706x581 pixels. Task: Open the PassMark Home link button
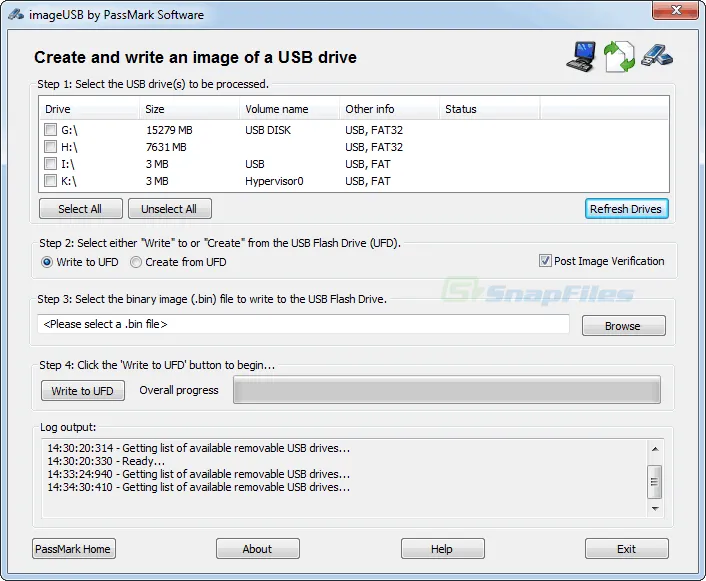[x=74, y=549]
